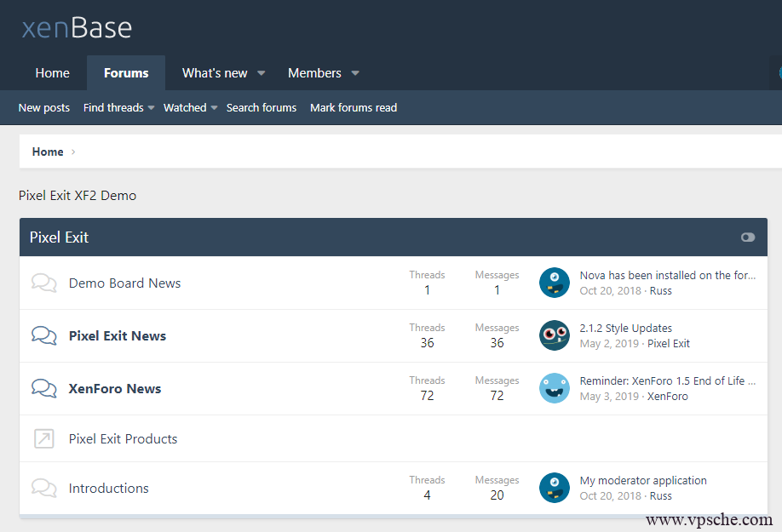Click Russ's avatar beside My moderator application
This screenshot has width=782, height=532.
pos(554,488)
